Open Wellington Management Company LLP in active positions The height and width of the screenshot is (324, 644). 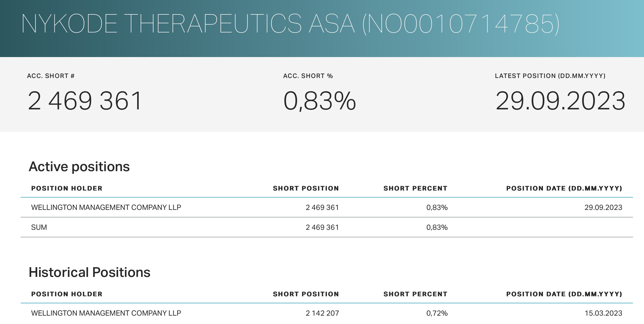coord(106,207)
